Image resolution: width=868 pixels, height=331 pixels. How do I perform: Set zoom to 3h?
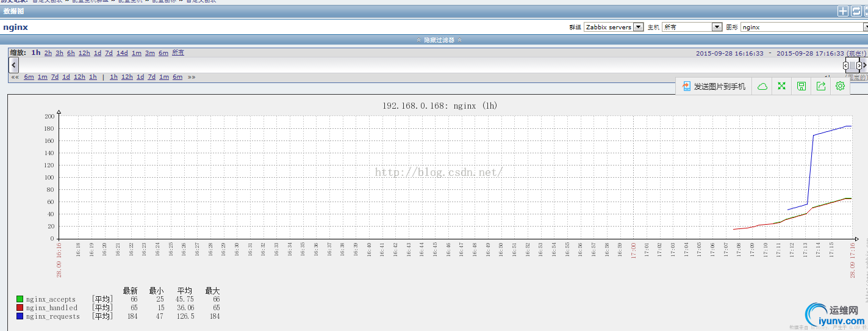point(59,53)
